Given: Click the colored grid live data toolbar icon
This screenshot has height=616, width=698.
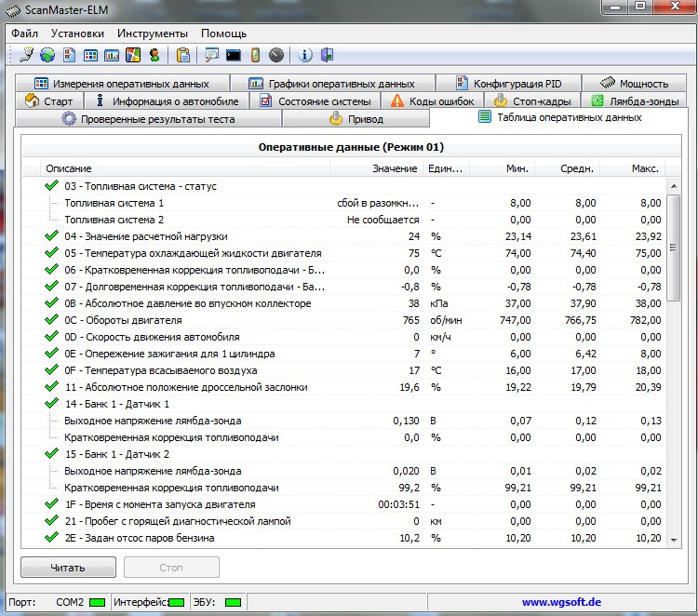Looking at the screenshot, I should [90, 55].
